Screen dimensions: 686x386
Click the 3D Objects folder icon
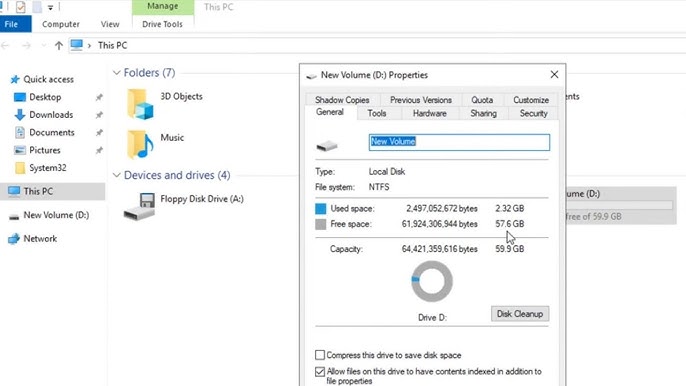pos(140,104)
